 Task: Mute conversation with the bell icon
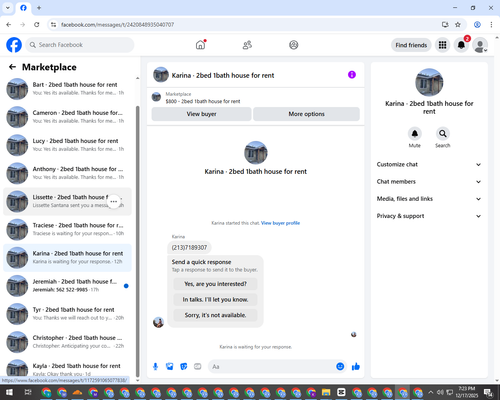click(x=415, y=134)
